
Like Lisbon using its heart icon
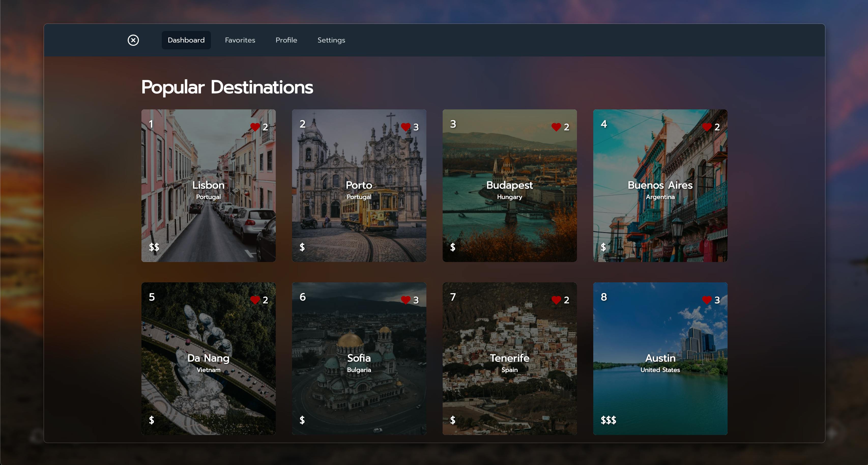(255, 127)
